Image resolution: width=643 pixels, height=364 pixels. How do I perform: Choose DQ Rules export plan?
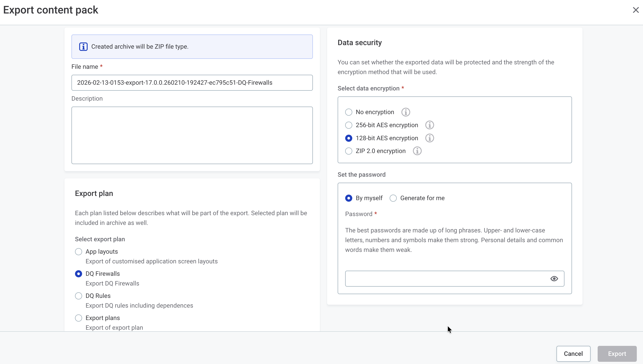point(79,296)
